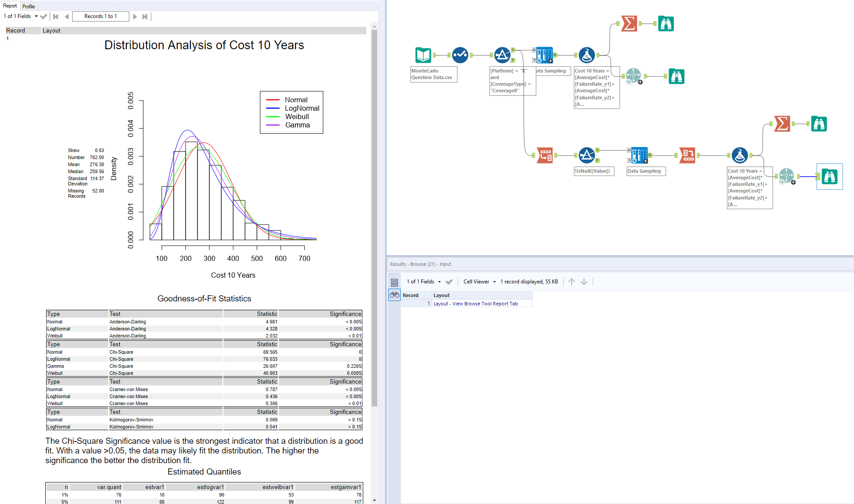The image size is (854, 504).
Task: Expand the Cell Viewer dropdown
Action: click(x=479, y=282)
